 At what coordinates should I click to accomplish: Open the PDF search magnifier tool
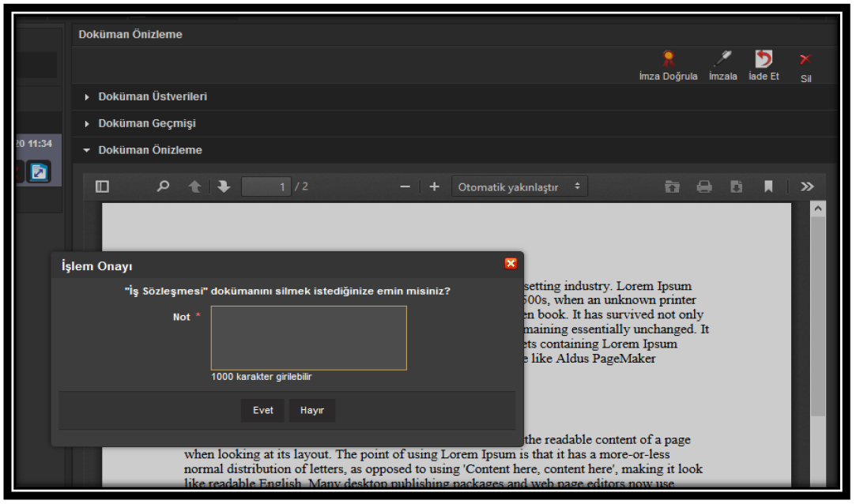pyautogui.click(x=163, y=186)
